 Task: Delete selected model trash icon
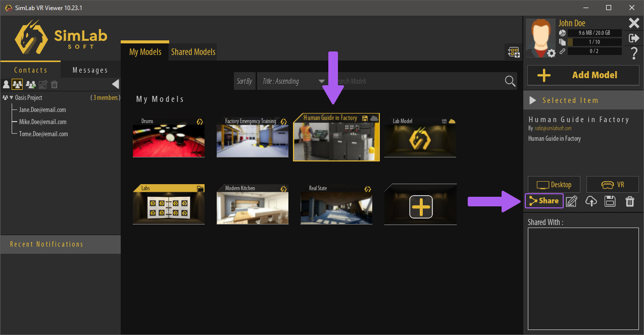630,201
